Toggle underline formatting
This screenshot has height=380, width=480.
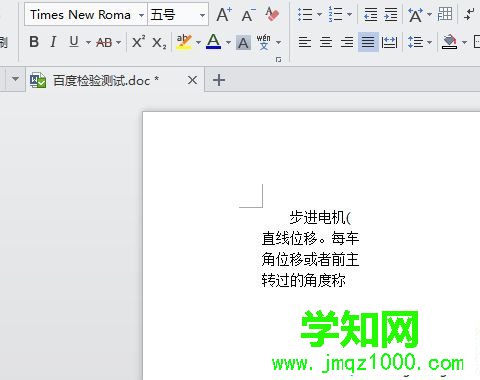pos(74,42)
